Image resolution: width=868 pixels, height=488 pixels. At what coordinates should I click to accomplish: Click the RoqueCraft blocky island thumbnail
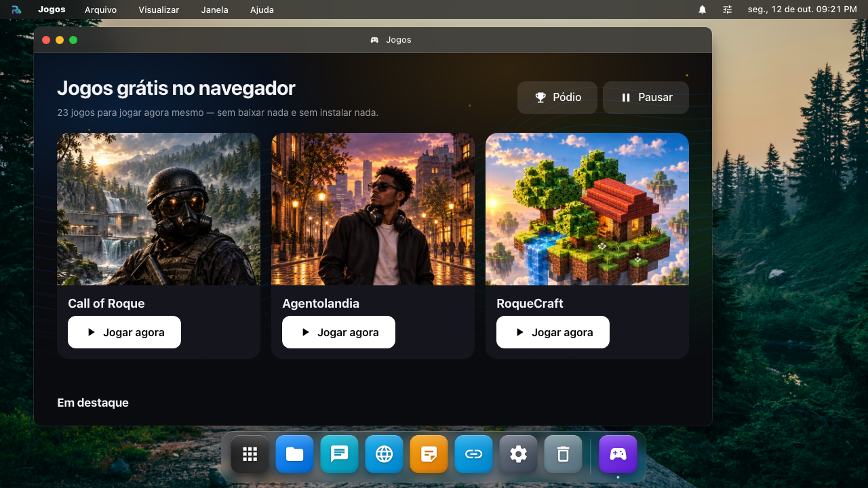click(587, 209)
